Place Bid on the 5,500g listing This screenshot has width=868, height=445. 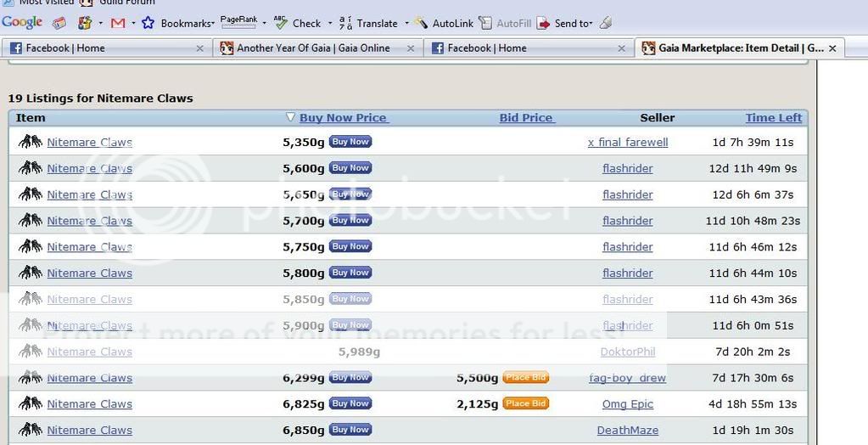(526, 377)
